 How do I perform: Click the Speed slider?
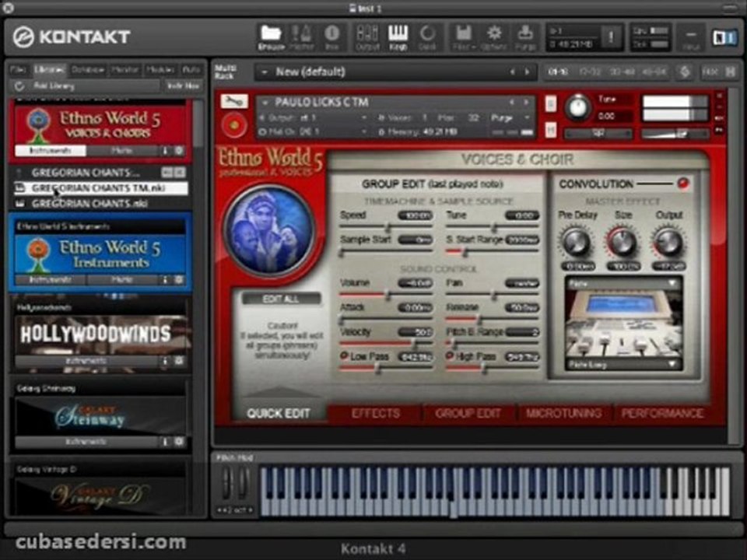click(x=387, y=227)
